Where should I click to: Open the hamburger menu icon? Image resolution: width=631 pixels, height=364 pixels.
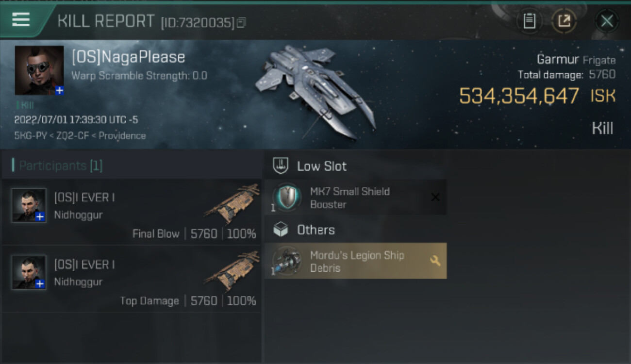click(x=21, y=19)
